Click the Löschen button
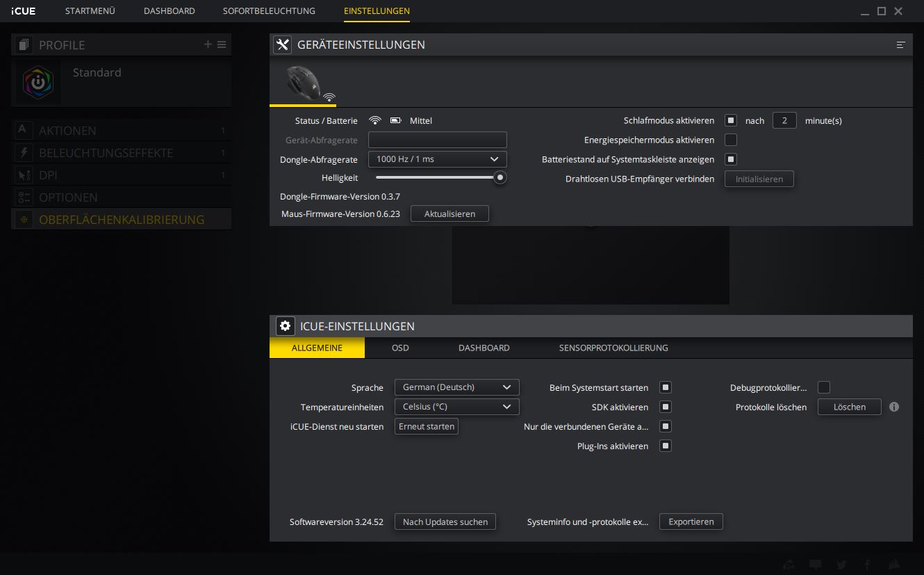Viewport: 924px width, 575px height. (x=850, y=407)
